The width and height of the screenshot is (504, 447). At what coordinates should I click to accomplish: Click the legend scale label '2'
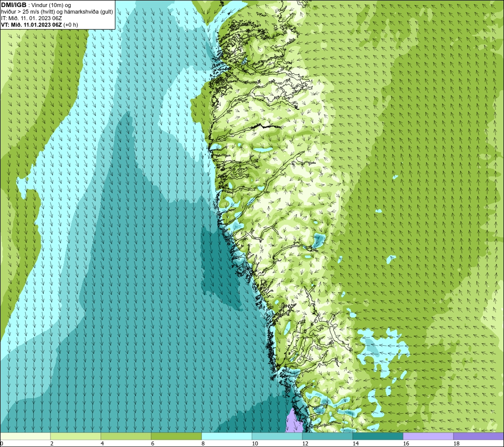tap(52, 443)
